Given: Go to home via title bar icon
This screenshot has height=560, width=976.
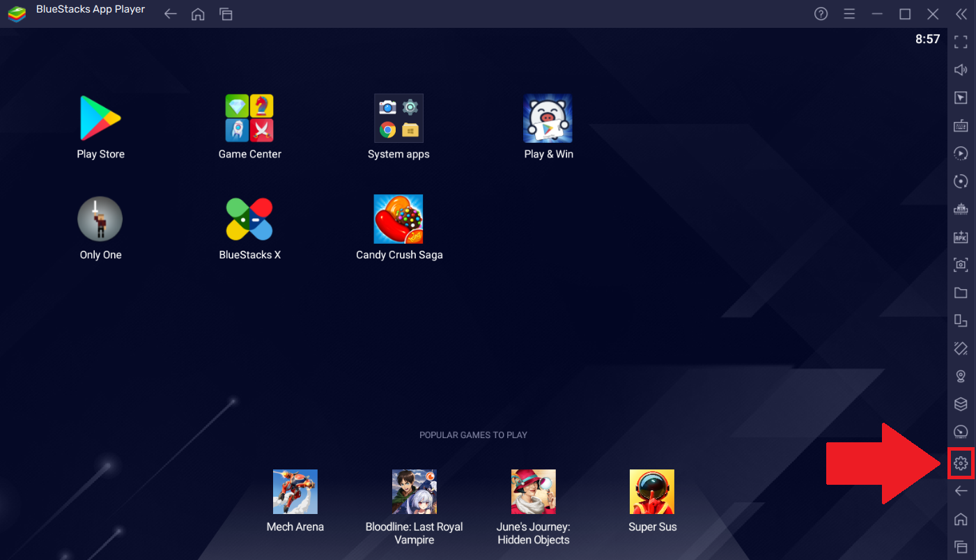Looking at the screenshot, I should [x=199, y=14].
